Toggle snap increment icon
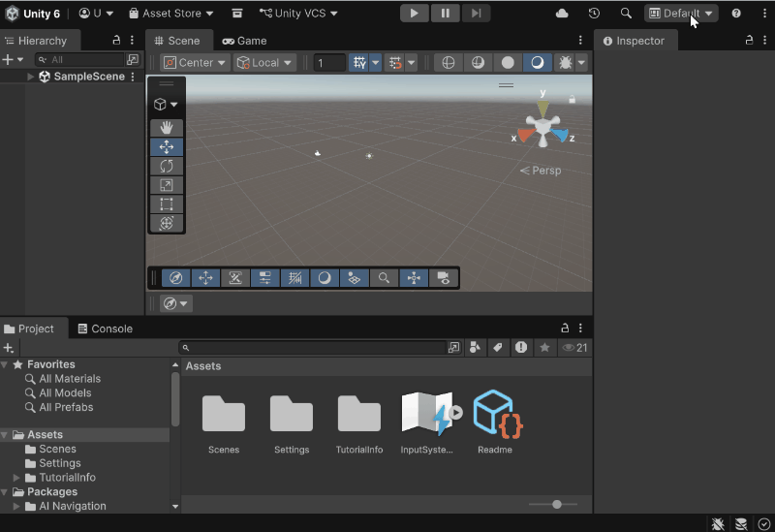775x532 pixels. pos(395,63)
